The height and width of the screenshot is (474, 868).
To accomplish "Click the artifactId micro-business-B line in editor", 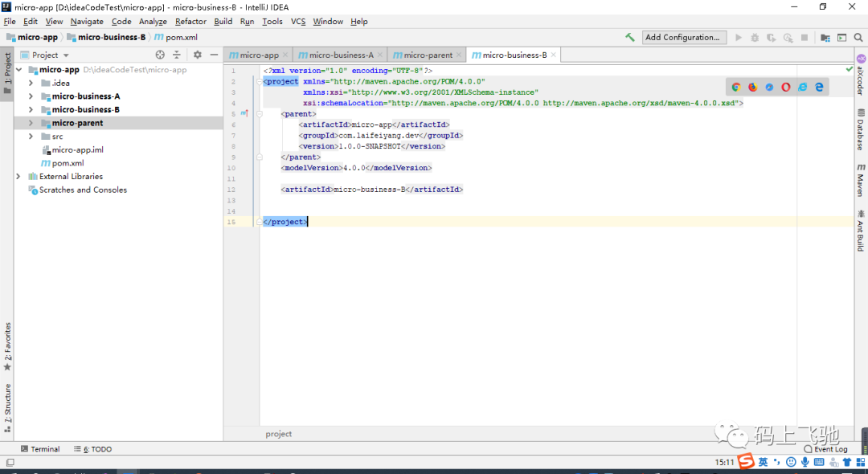I will tap(371, 189).
